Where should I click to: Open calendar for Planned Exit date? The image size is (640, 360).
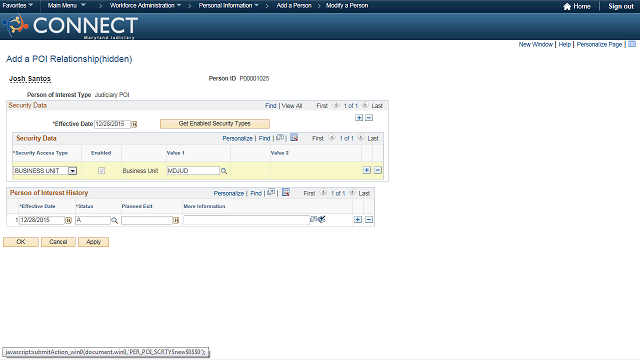pyautogui.click(x=176, y=220)
